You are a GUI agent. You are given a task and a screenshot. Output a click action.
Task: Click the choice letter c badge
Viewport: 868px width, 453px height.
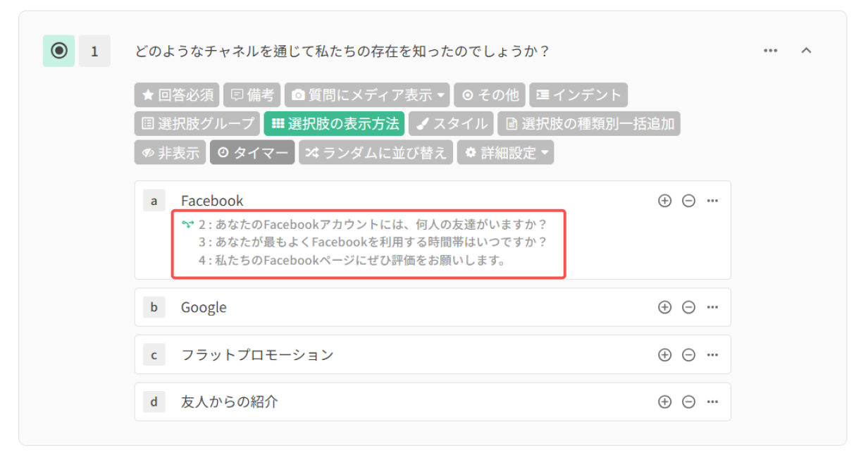(x=154, y=355)
